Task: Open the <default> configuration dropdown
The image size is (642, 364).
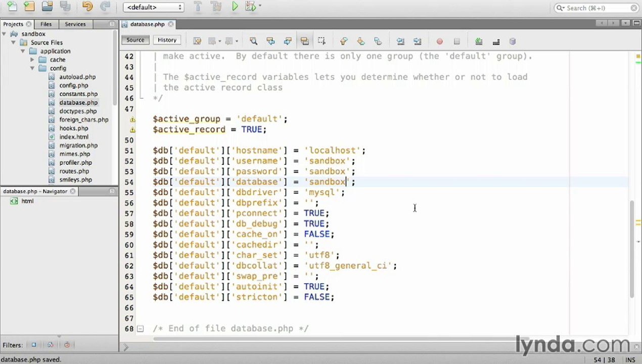Action: click(153, 7)
